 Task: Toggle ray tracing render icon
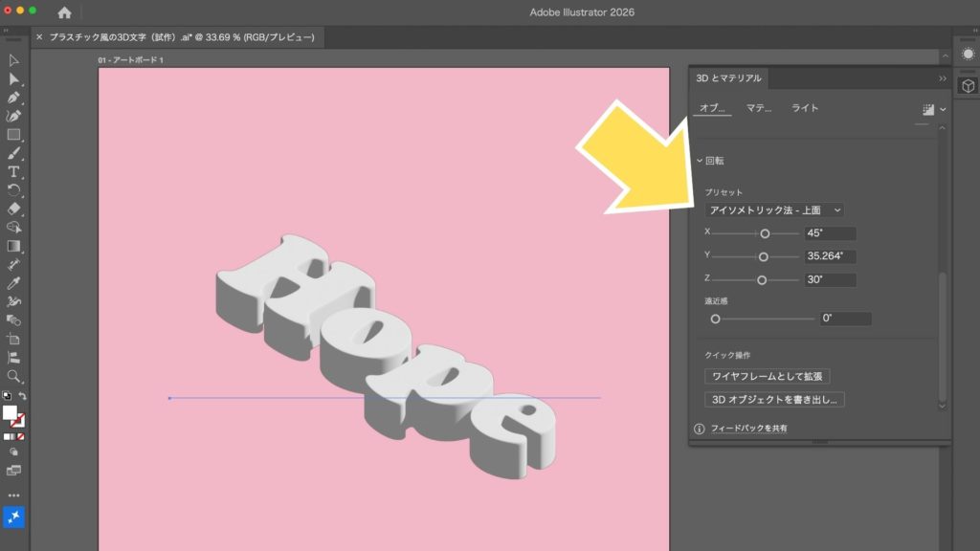click(927, 109)
